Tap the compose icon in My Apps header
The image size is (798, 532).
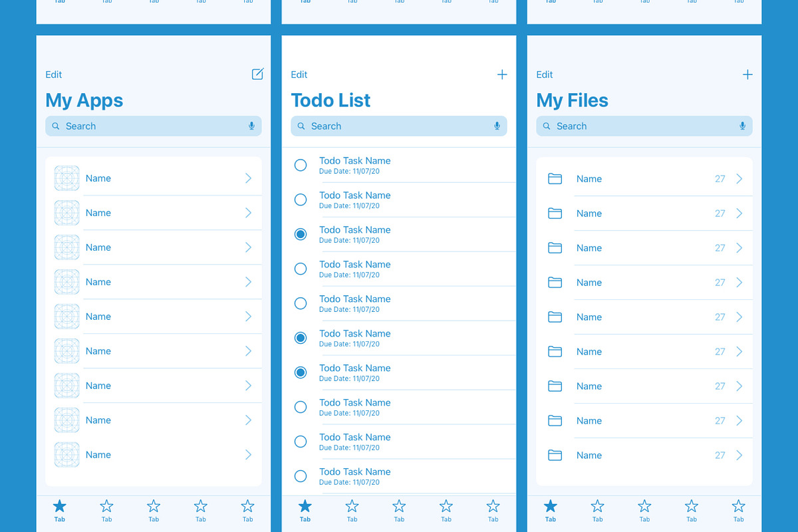[x=258, y=74]
